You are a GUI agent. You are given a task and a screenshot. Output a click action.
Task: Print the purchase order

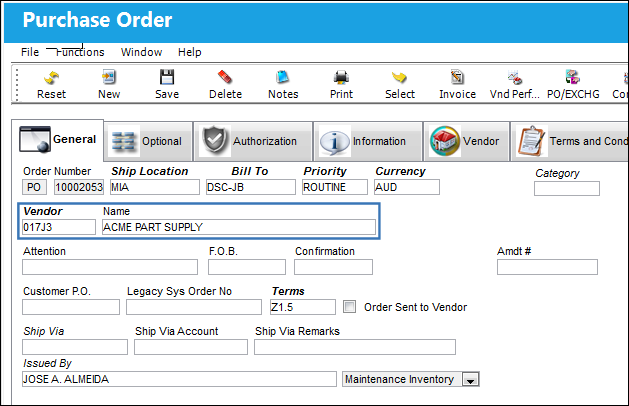(341, 77)
